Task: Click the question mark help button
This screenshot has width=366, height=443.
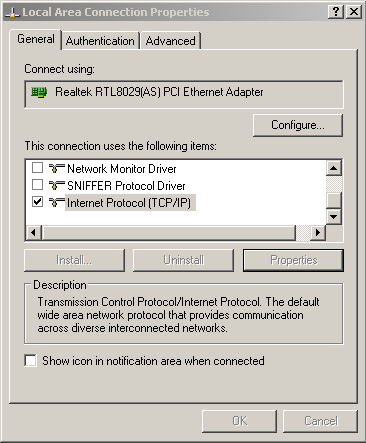Action: (336, 12)
